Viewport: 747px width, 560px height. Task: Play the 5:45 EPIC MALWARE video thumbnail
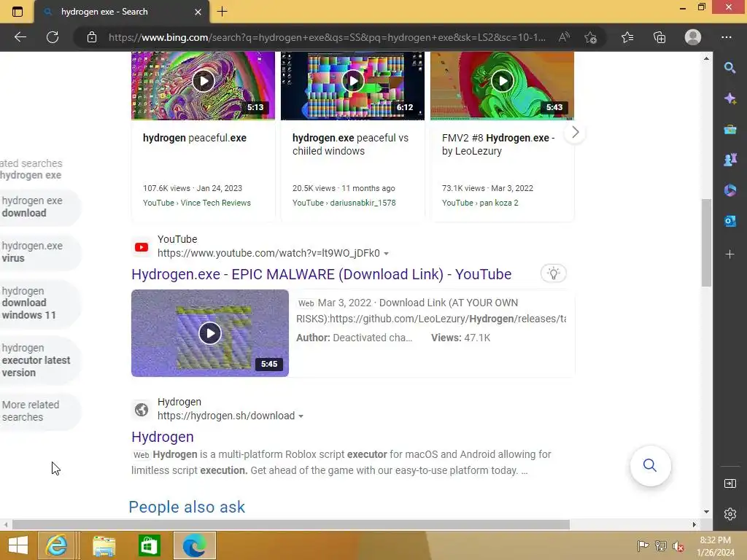[210, 332]
